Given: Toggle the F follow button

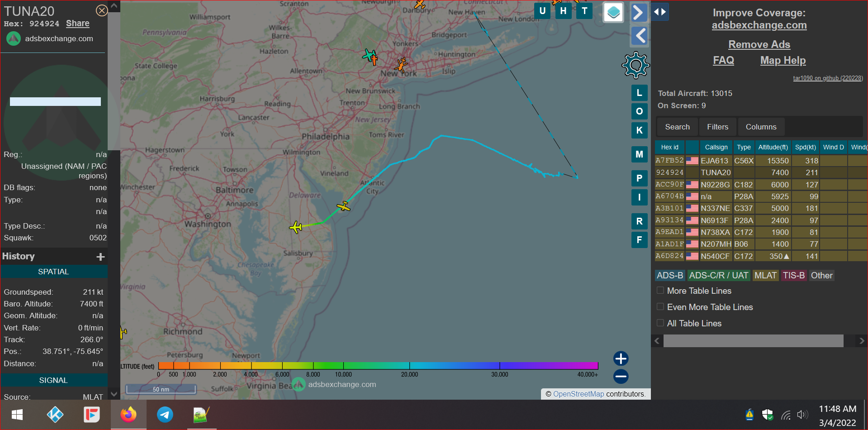Looking at the screenshot, I should point(639,240).
